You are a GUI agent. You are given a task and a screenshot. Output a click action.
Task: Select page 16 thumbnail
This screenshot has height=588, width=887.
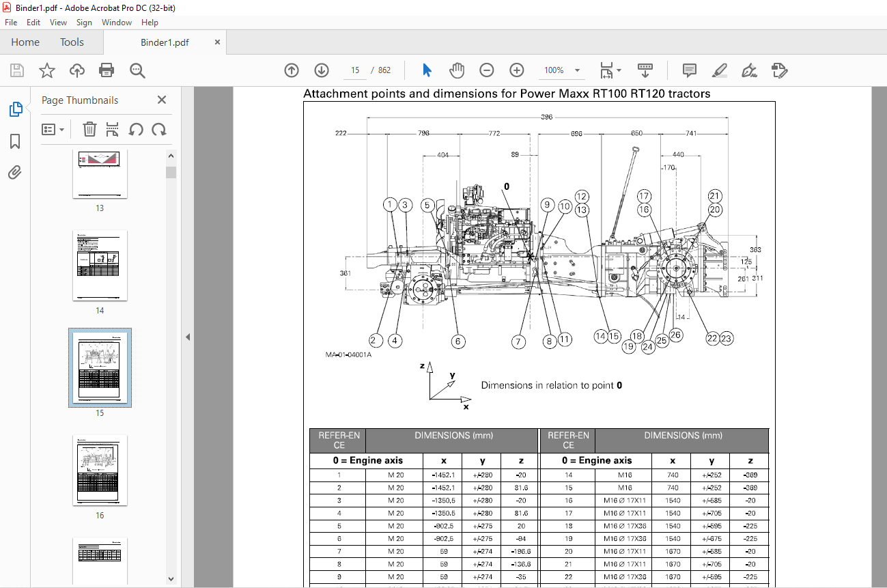click(x=100, y=471)
